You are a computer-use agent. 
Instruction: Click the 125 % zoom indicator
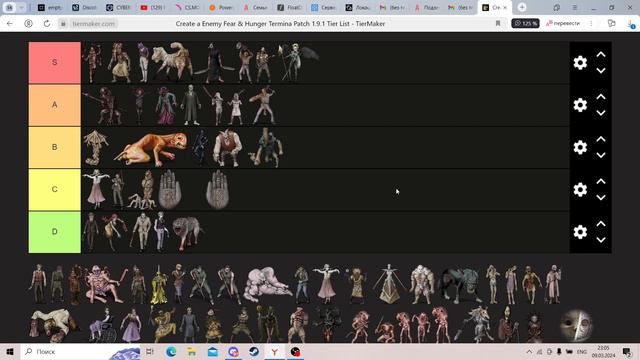525,24
